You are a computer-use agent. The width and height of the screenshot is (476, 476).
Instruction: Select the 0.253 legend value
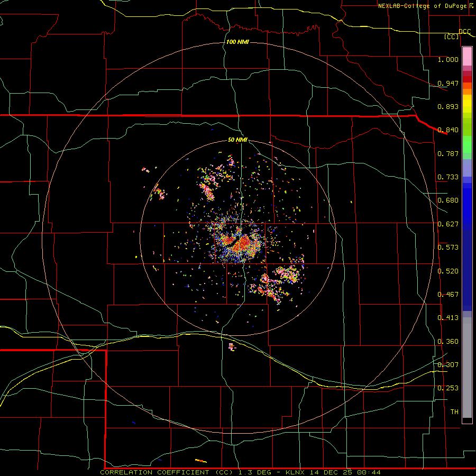click(x=448, y=388)
